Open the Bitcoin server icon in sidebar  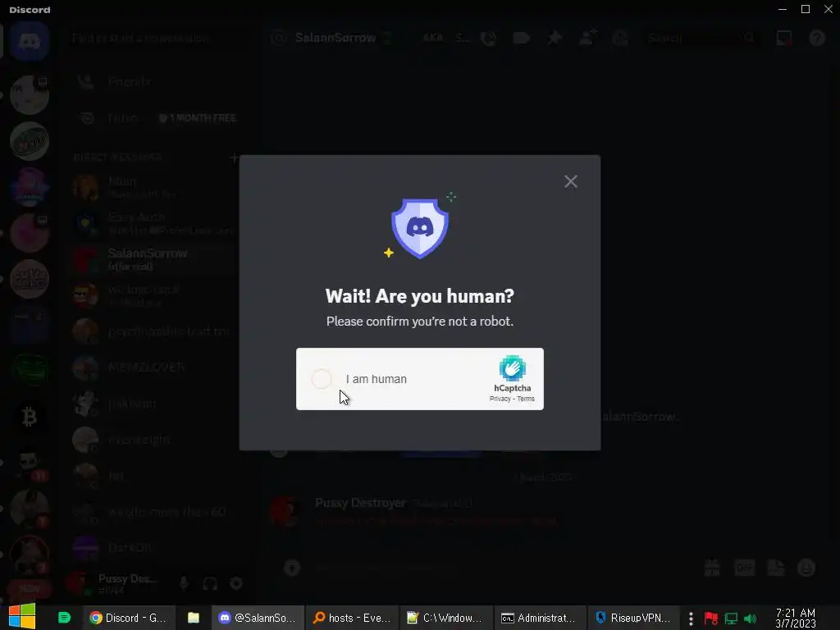coord(30,416)
